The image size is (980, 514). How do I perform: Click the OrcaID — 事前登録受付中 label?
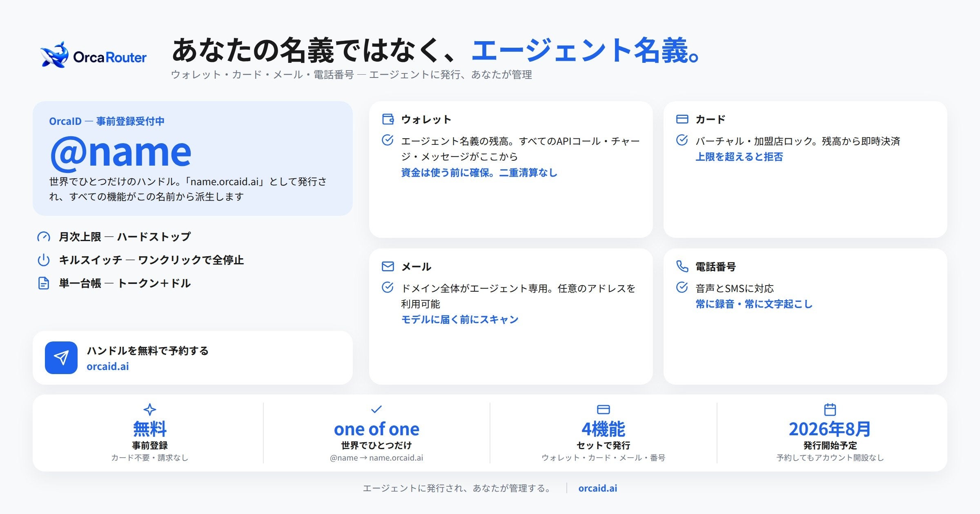pos(107,121)
